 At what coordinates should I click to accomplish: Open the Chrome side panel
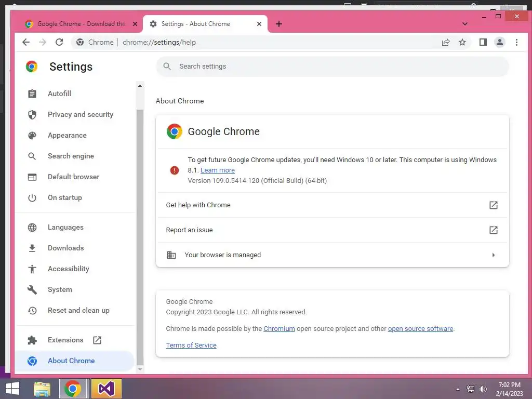[483, 42]
